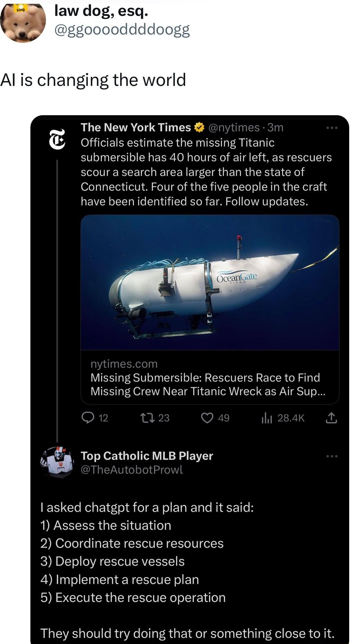Like the New York Times tweet
Screen dimensions: 353x644
pyautogui.click(x=207, y=418)
